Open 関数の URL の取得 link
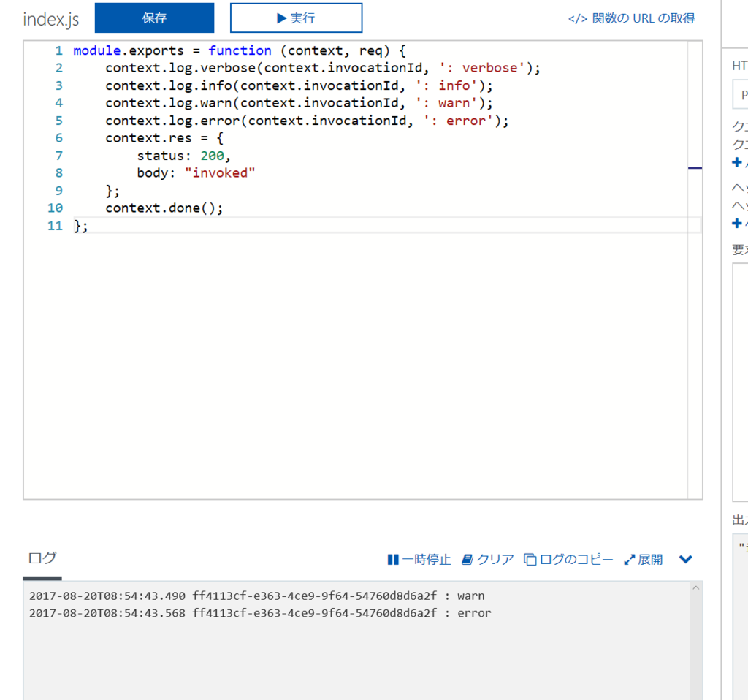Viewport: 748px width, 700px height. pos(631,18)
